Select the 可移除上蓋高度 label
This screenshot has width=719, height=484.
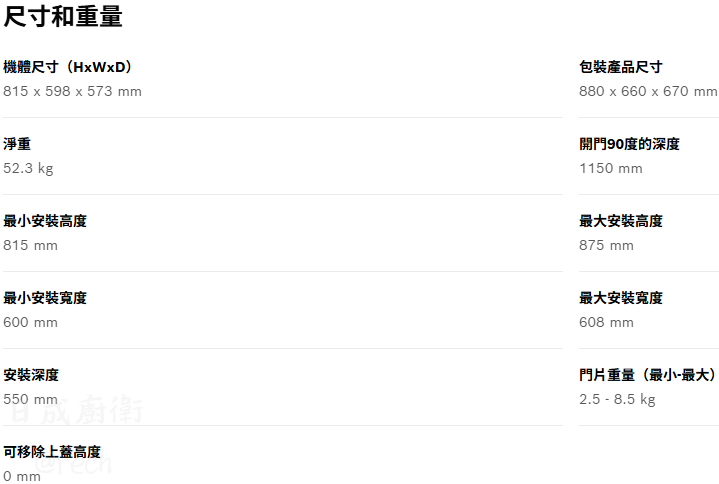click(x=52, y=452)
